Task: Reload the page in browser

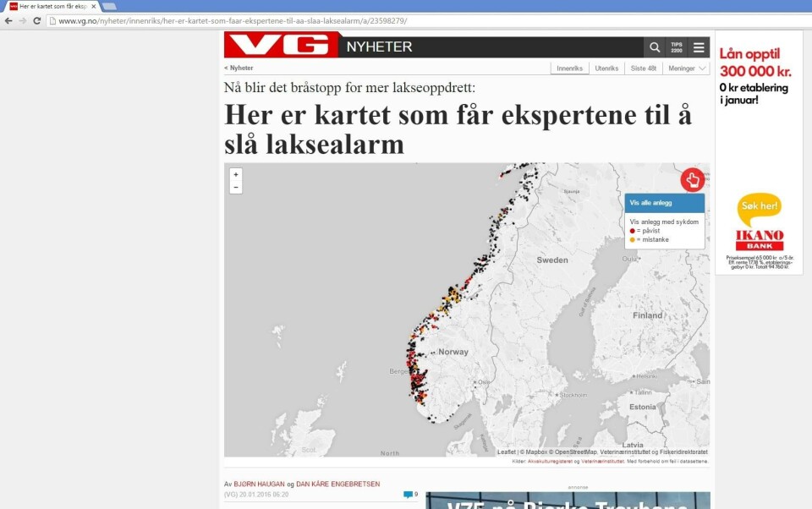Action: click(x=37, y=20)
